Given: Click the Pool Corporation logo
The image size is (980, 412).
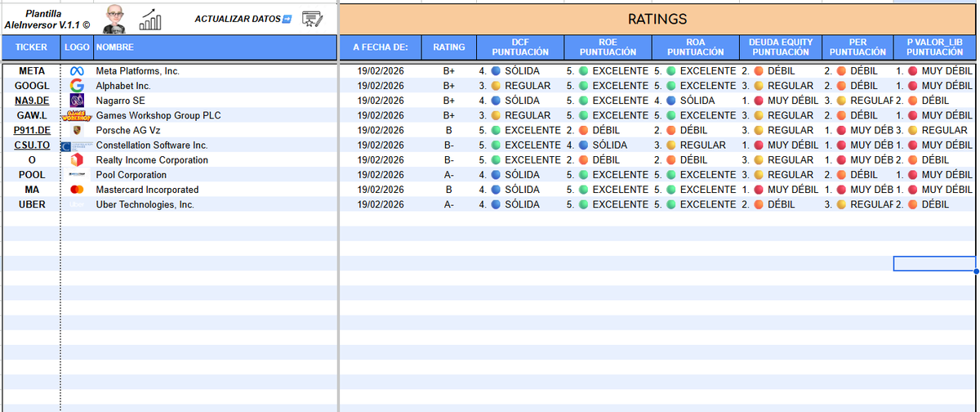Looking at the screenshot, I should [78, 175].
